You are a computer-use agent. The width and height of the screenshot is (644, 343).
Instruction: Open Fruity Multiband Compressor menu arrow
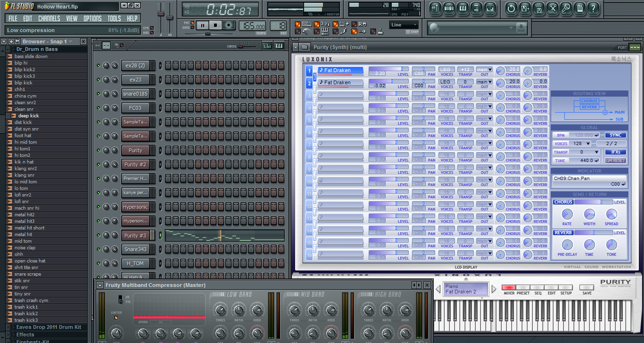pyautogui.click(x=100, y=285)
